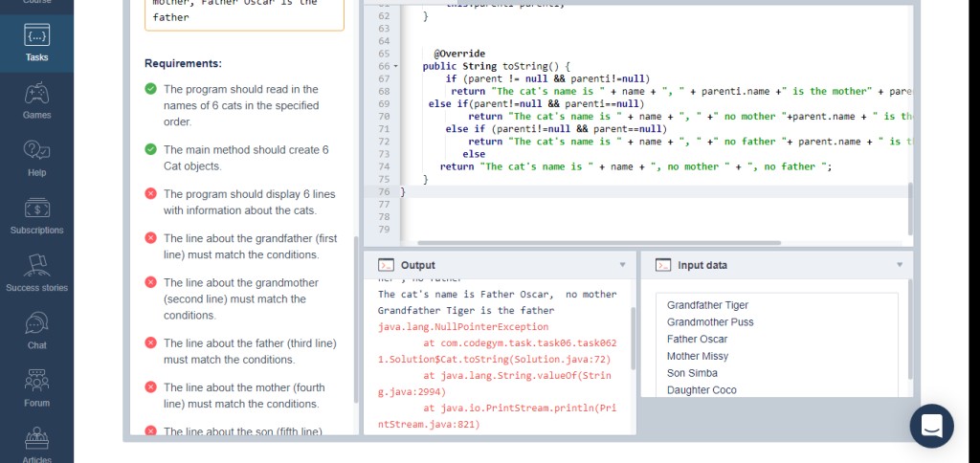
Task: Click the @Override annotation on line 65
Action: click(x=459, y=54)
